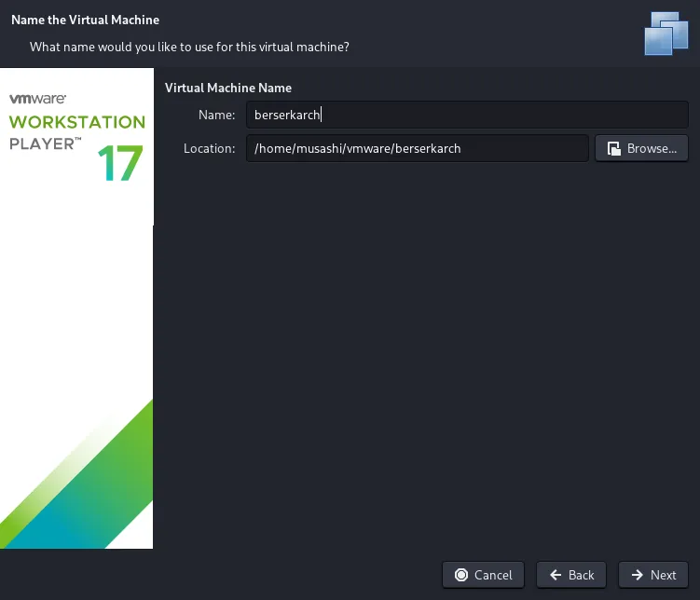Screen dimensions: 700x600
Task: Focus the Name field containing berserkarch
Action: click(x=466, y=115)
